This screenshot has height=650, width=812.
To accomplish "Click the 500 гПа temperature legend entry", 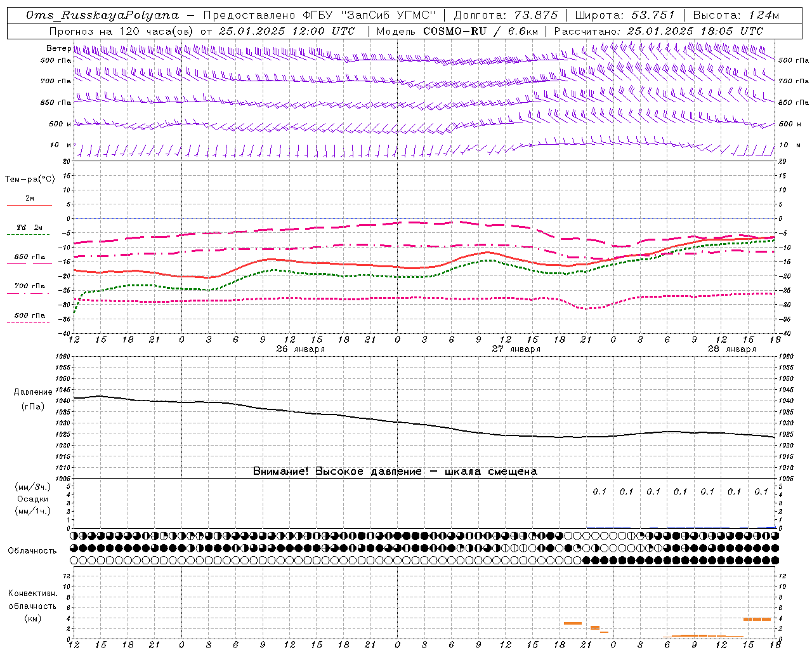I will click(30, 315).
